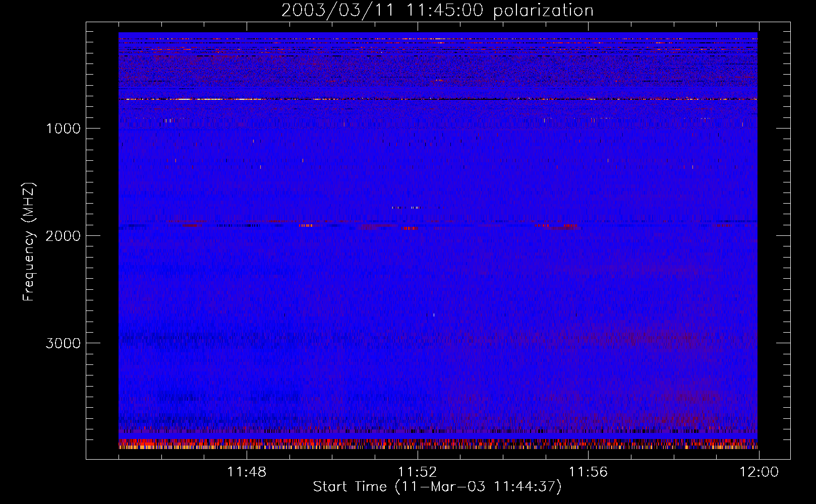
Task: Click the plot title '2003/03/11 11:45:00 polarization'
Action: (x=437, y=10)
